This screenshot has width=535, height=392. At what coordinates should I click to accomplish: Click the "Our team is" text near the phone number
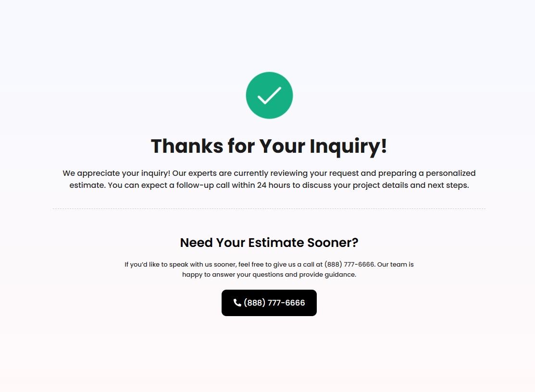(x=396, y=265)
